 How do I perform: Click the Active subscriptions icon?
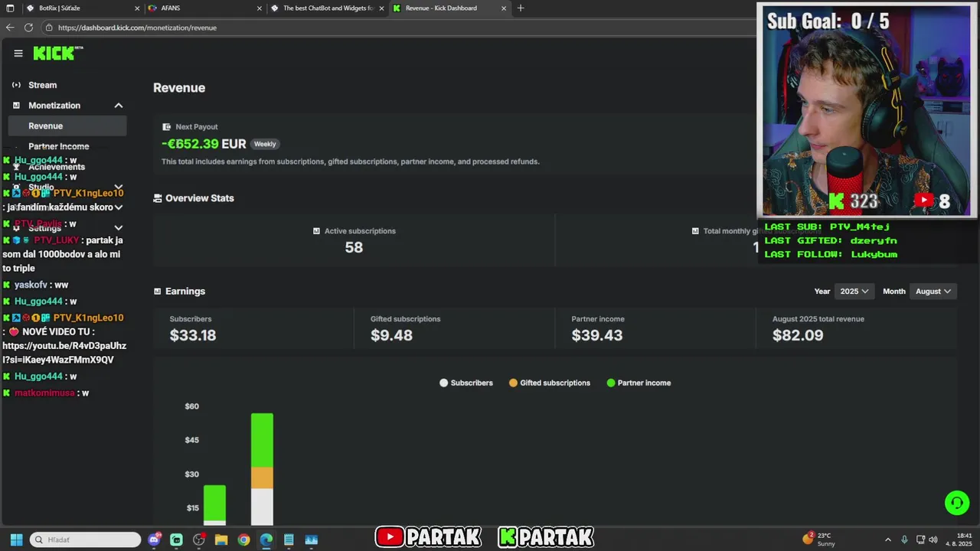tap(316, 231)
